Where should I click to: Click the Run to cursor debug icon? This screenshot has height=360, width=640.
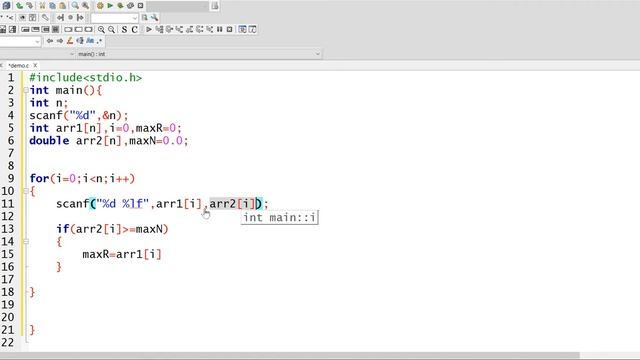[x=159, y=29]
